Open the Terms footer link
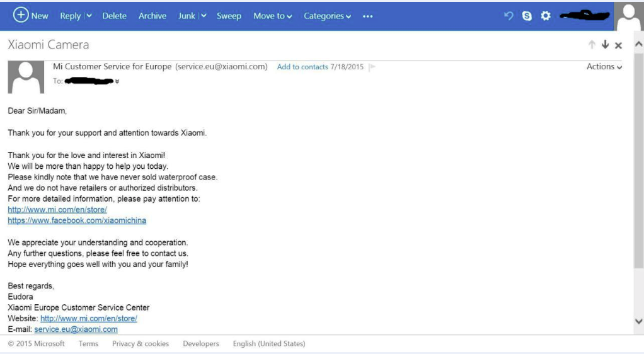644x354 pixels. click(88, 344)
